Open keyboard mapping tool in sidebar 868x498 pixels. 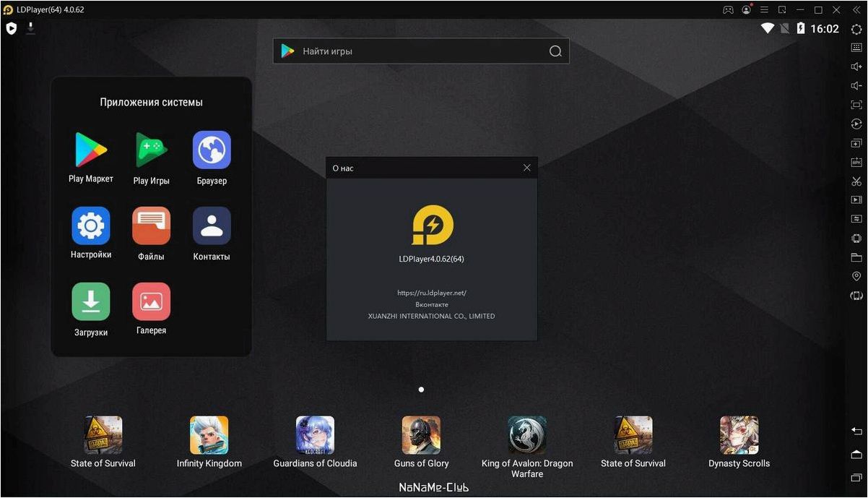click(x=856, y=47)
